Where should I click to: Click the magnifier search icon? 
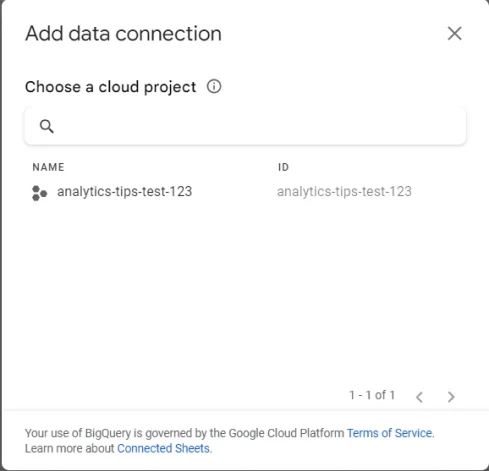tap(46, 126)
